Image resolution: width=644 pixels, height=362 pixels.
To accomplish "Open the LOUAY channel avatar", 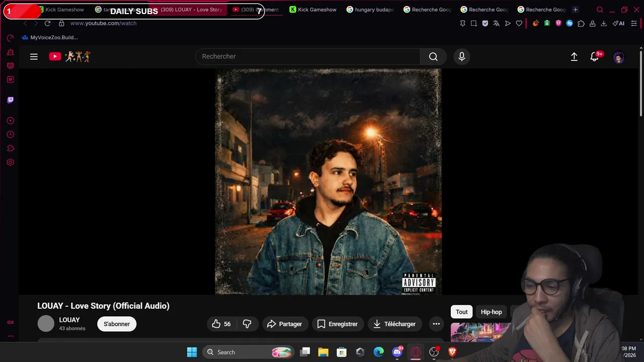I will point(46,324).
